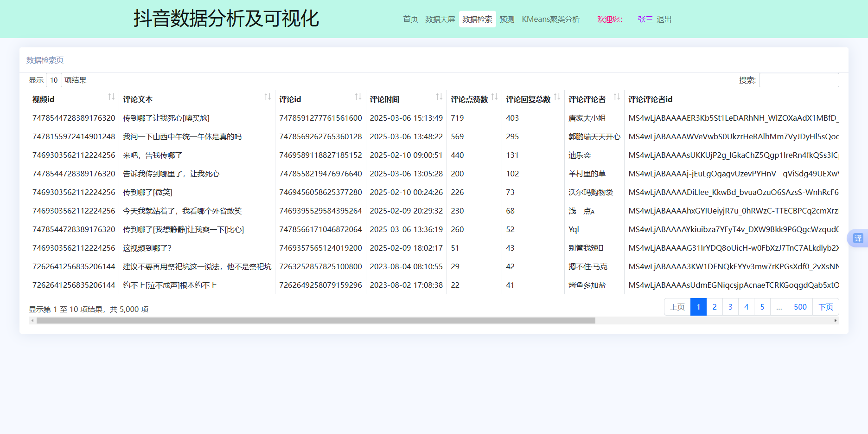
Task: Sort by 评论评论者 column arrows
Action: (x=617, y=97)
